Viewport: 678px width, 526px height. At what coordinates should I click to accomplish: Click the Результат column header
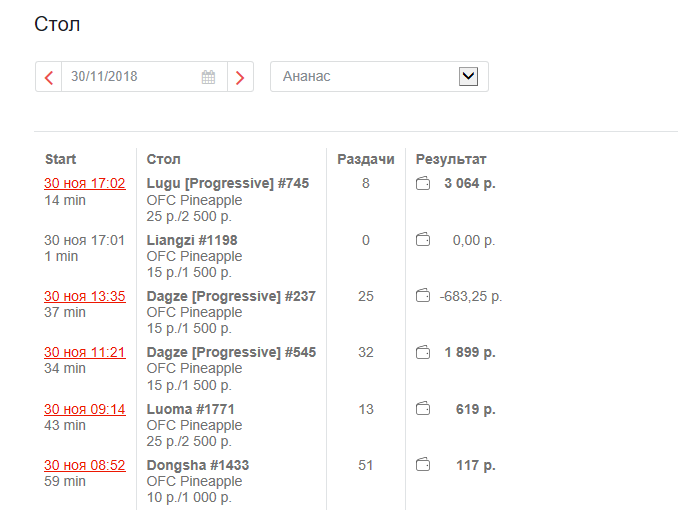click(451, 159)
